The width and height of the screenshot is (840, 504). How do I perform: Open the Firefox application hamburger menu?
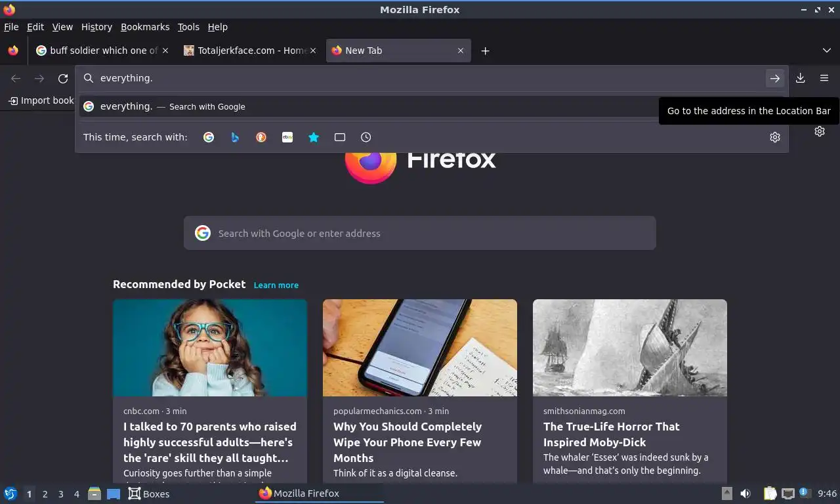824,78
